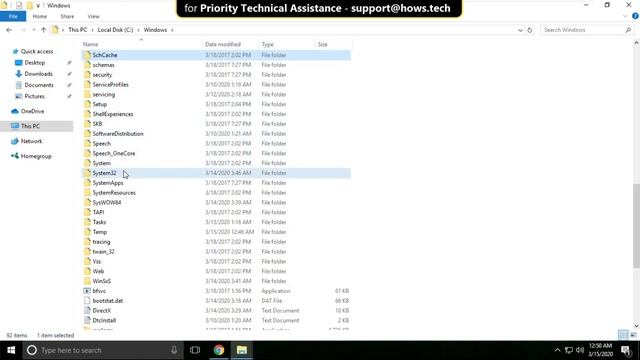Expand the ribbon chevron

point(625,16)
